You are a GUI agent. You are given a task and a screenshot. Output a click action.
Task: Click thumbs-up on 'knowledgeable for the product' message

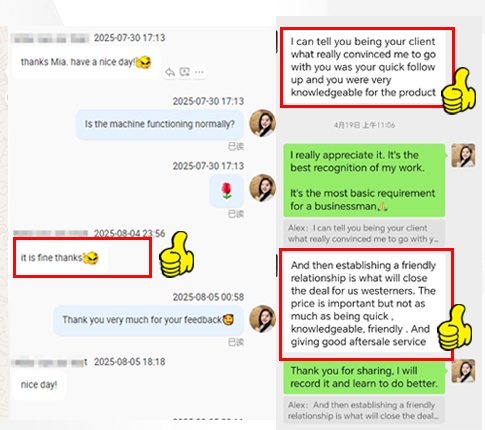pos(459,91)
